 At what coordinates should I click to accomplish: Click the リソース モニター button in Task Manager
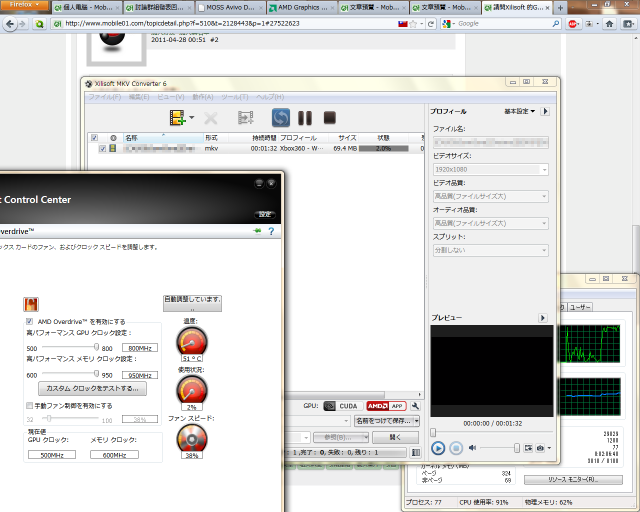click(x=573, y=479)
